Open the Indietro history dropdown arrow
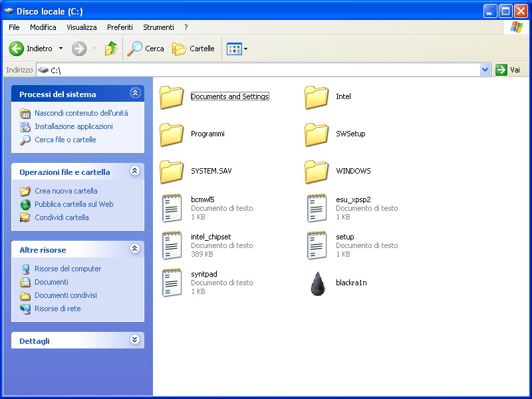The width and height of the screenshot is (532, 399). (x=61, y=49)
